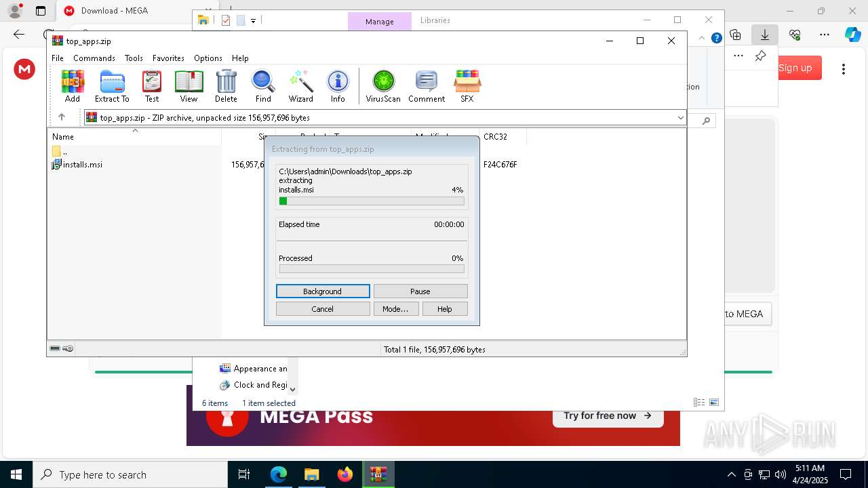Sort by CRC32 column header
This screenshot has height=488, width=868.
(496, 137)
